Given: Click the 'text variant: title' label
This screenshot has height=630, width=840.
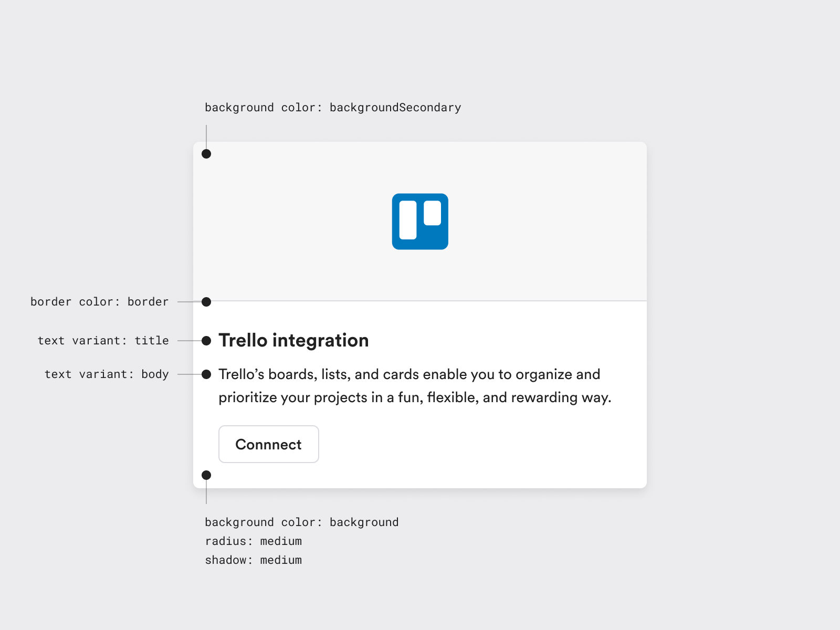Looking at the screenshot, I should tap(103, 341).
